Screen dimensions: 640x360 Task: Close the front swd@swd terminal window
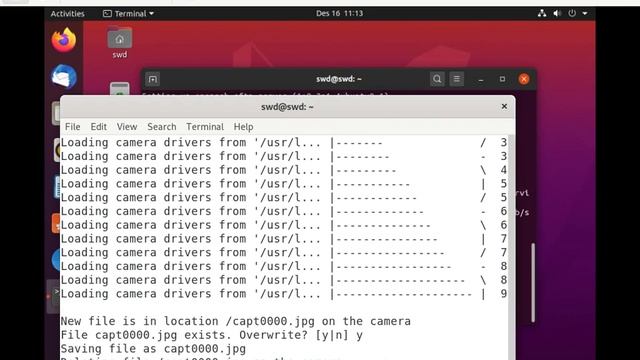click(x=504, y=107)
